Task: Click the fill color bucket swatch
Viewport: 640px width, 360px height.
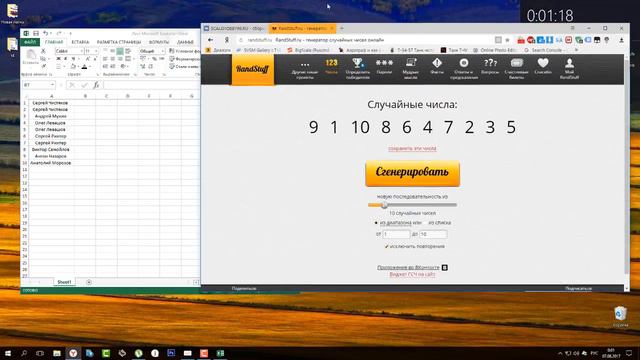Action: click(73, 67)
